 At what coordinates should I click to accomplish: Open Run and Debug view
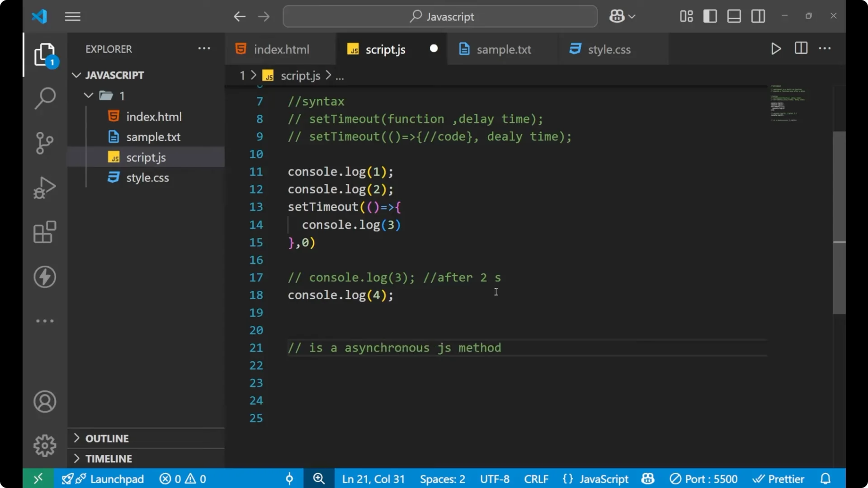45,187
